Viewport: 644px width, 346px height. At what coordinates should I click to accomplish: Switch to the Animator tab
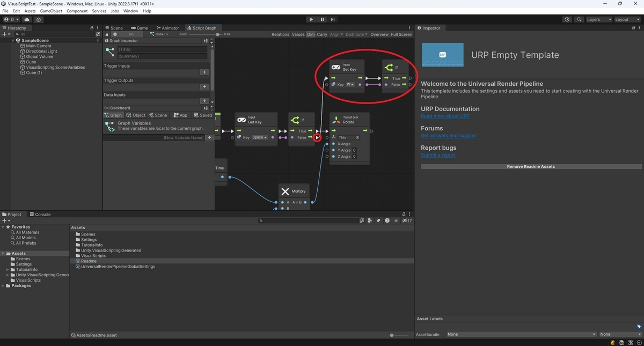coord(168,28)
